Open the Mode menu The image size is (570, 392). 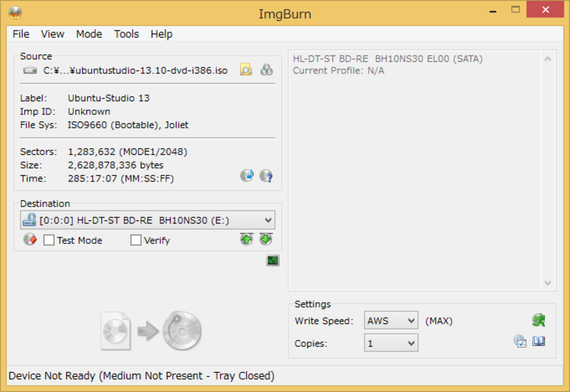pyautogui.click(x=89, y=34)
